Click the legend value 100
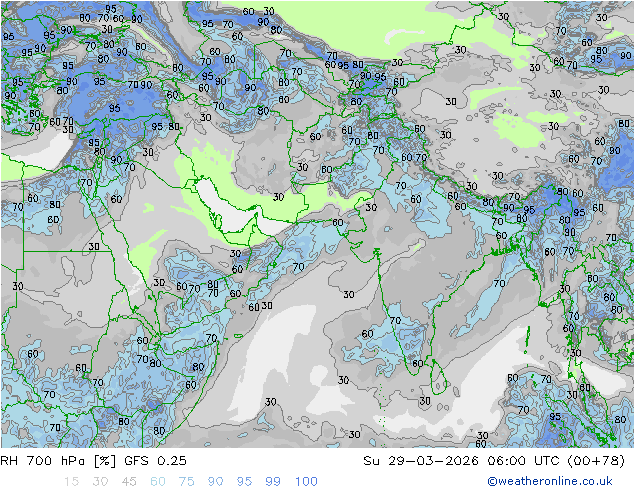This screenshot has height=490, width=634. pos(306,481)
